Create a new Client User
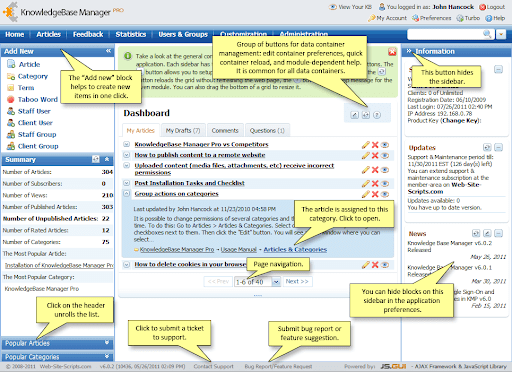Image resolution: width=512 pixels, height=372 pixels. 35,123
